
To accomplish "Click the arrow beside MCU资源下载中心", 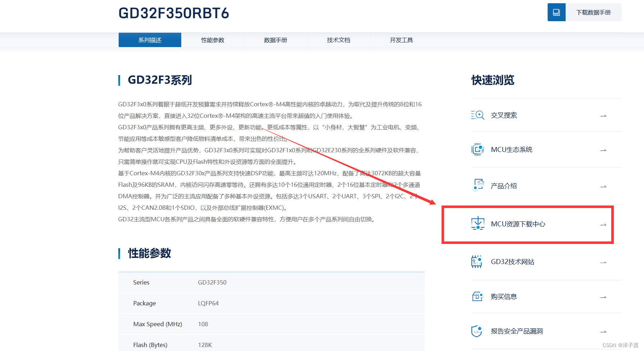I will pos(603,225).
